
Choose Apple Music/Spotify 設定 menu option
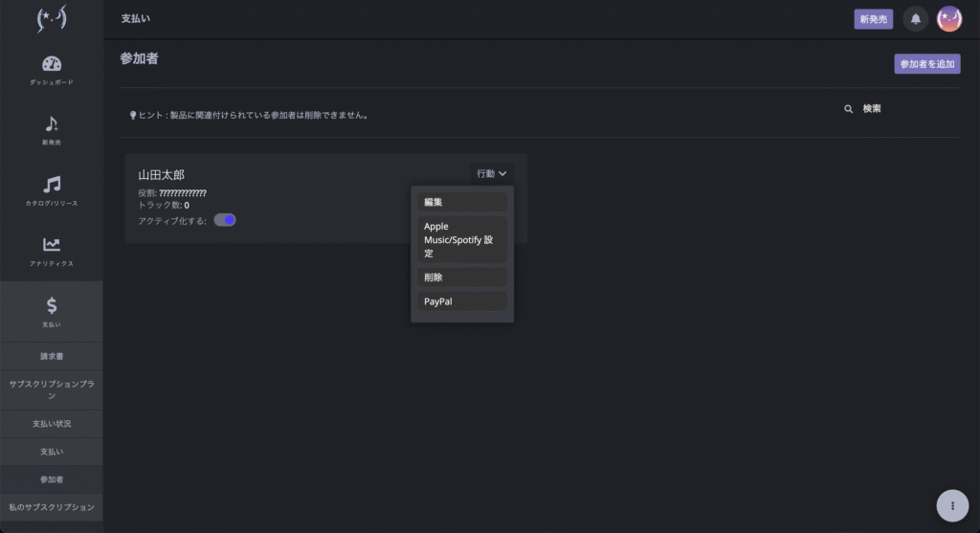pyautogui.click(x=461, y=239)
